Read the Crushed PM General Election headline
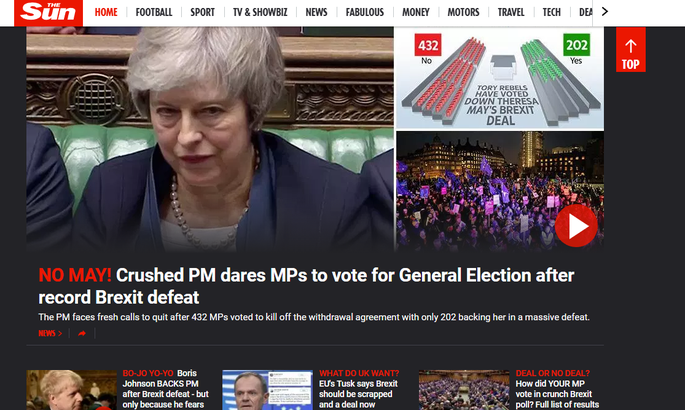685x410 pixels. coord(306,286)
